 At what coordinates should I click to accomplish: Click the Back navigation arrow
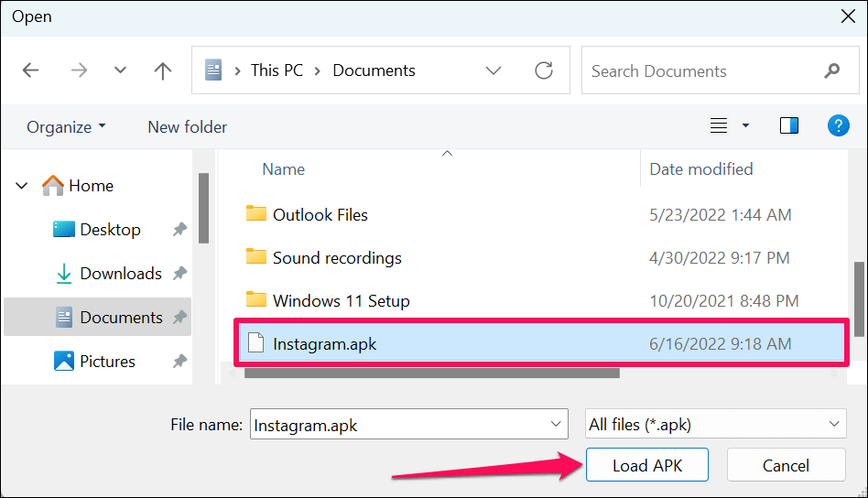(x=30, y=70)
